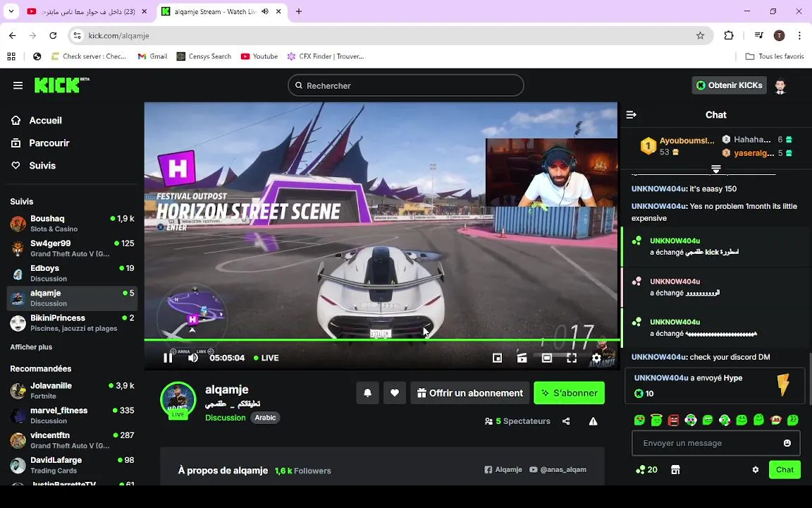Image resolution: width=812 pixels, height=508 pixels.
Task: Expand the chat leaderboard chevron
Action: pos(715,169)
